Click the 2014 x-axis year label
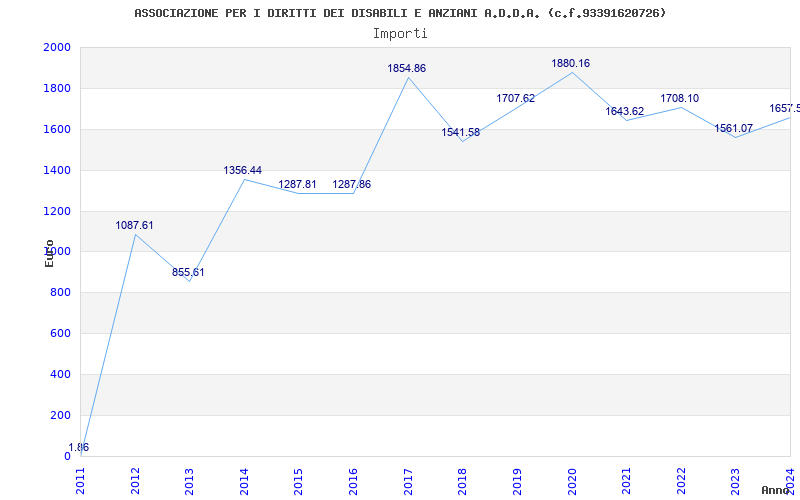The image size is (800, 500). [244, 482]
